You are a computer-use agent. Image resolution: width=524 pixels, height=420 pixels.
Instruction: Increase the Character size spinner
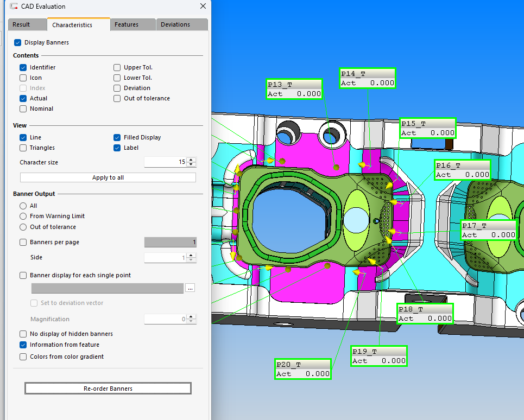click(191, 160)
